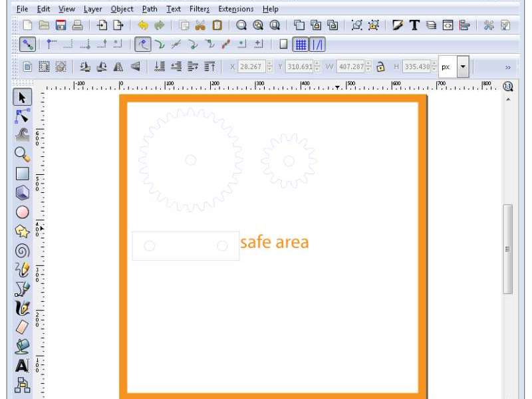
Task: Select the Bezier Pen tool
Action: [23, 289]
